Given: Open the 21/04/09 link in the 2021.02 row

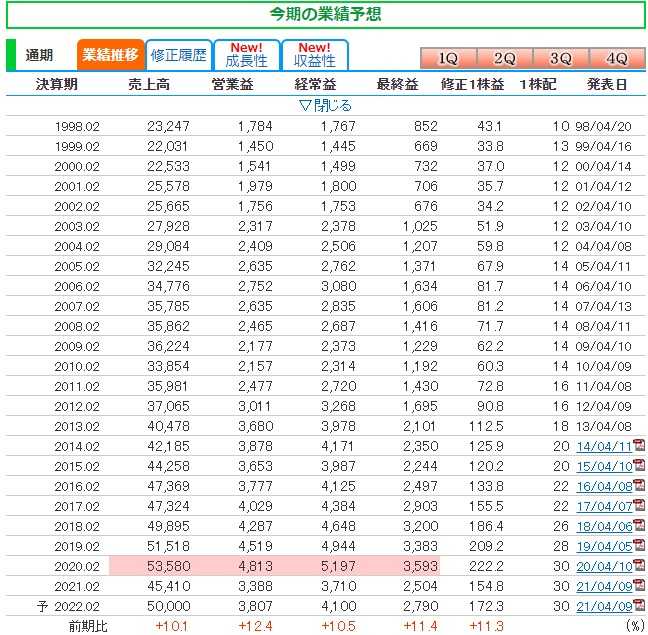Looking at the screenshot, I should (x=603, y=586).
